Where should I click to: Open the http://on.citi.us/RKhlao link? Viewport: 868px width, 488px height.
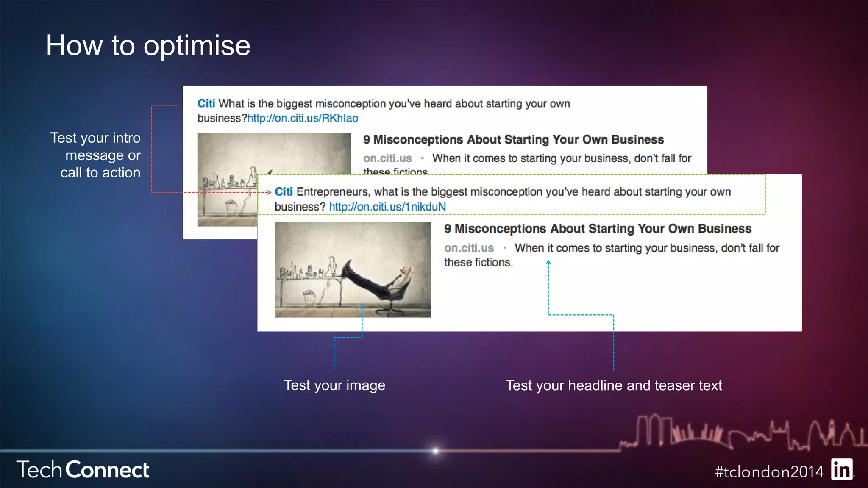(x=303, y=118)
